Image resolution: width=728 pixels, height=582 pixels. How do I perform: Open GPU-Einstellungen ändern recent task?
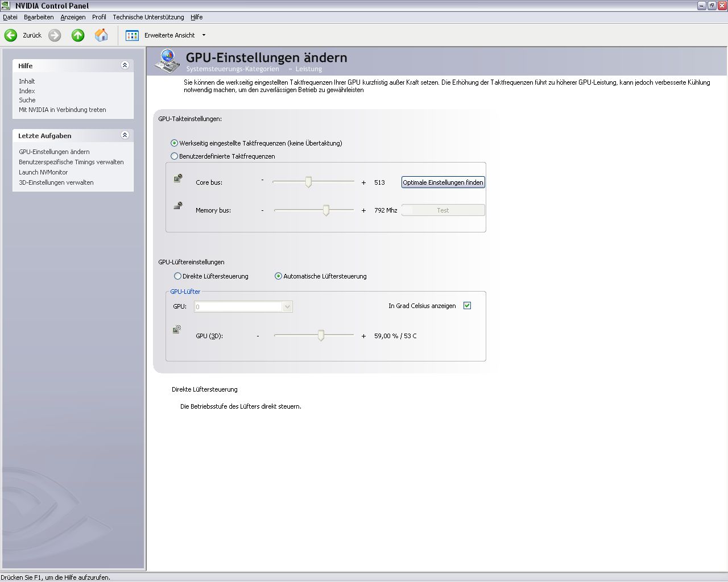pos(54,152)
